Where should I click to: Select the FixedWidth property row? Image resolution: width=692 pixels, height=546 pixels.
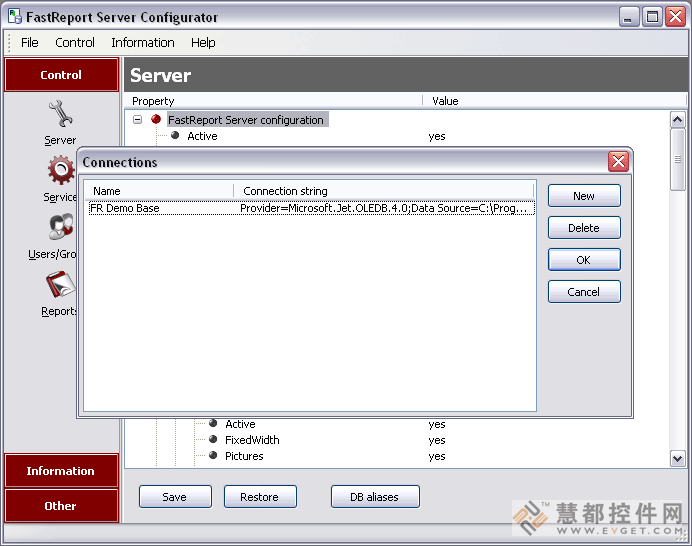click(x=252, y=440)
